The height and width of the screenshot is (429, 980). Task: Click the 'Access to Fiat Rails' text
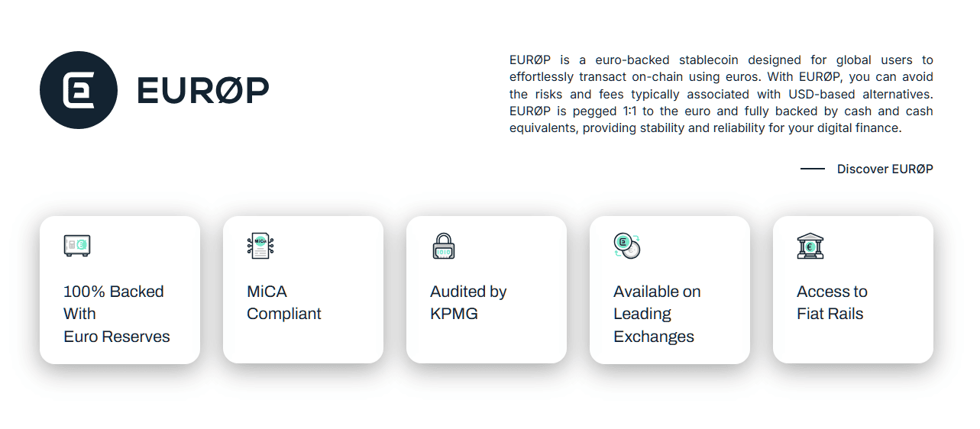[832, 302]
